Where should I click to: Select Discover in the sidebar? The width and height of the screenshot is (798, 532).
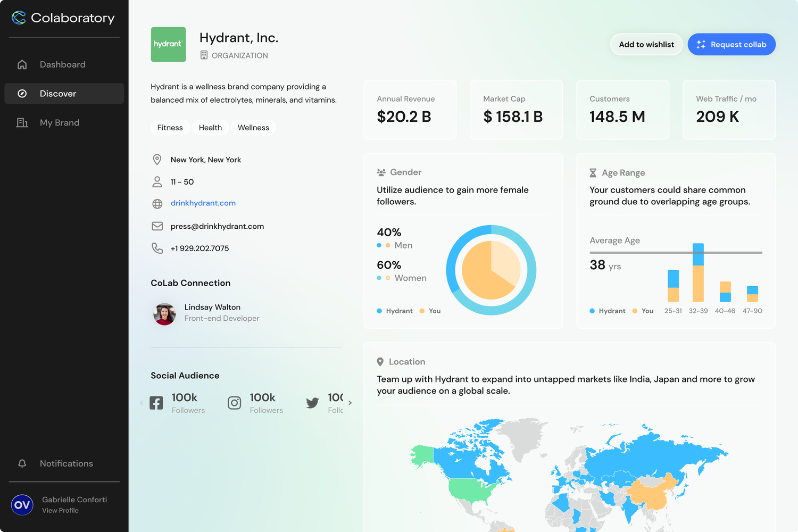[58, 94]
